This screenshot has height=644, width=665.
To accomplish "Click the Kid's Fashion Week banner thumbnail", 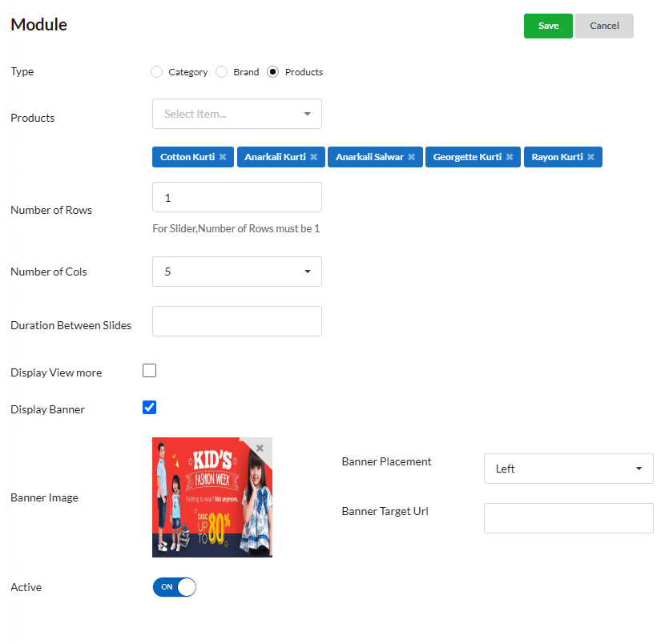I will [x=212, y=497].
